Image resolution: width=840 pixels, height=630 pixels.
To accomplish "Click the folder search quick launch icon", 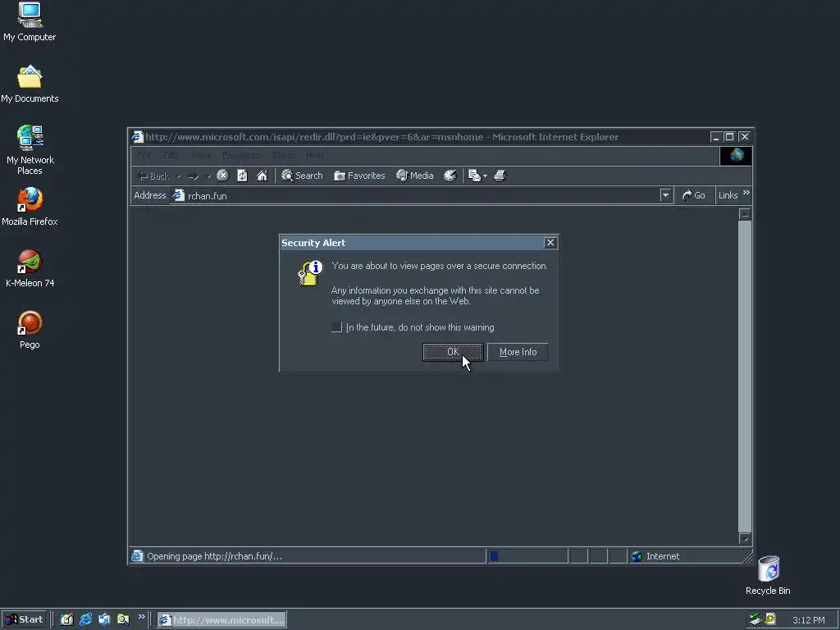I will click(x=123, y=620).
